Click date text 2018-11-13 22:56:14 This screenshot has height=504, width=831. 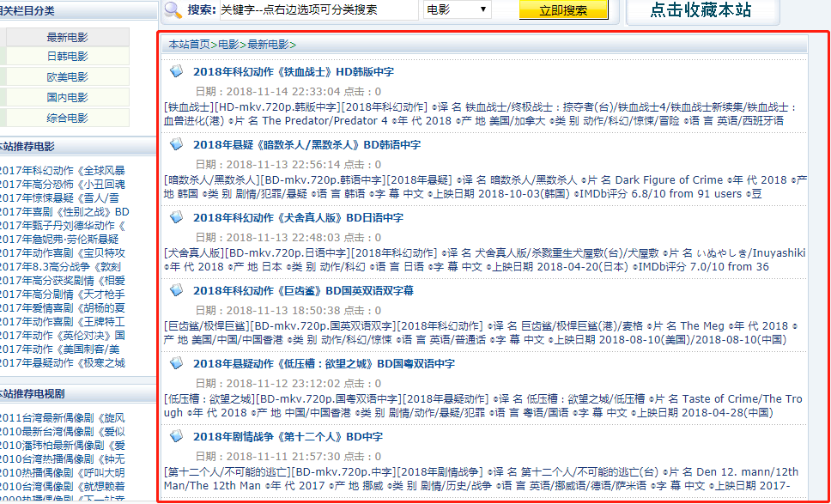pos(283,166)
